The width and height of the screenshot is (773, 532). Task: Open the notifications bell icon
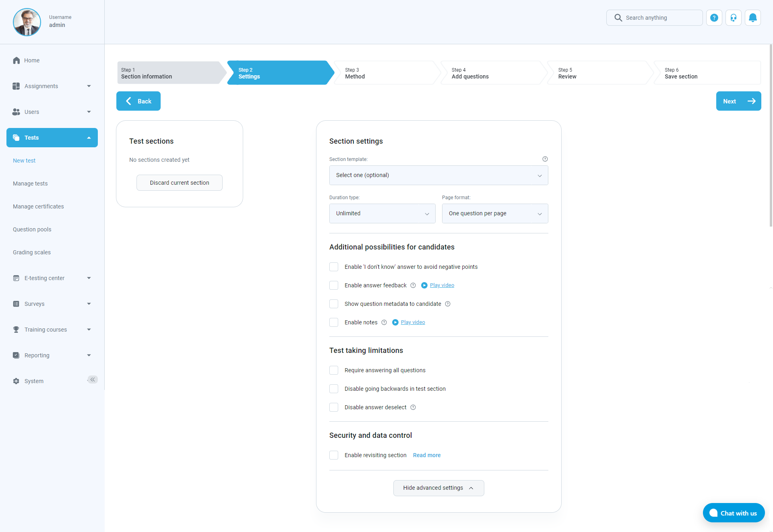[x=752, y=18]
